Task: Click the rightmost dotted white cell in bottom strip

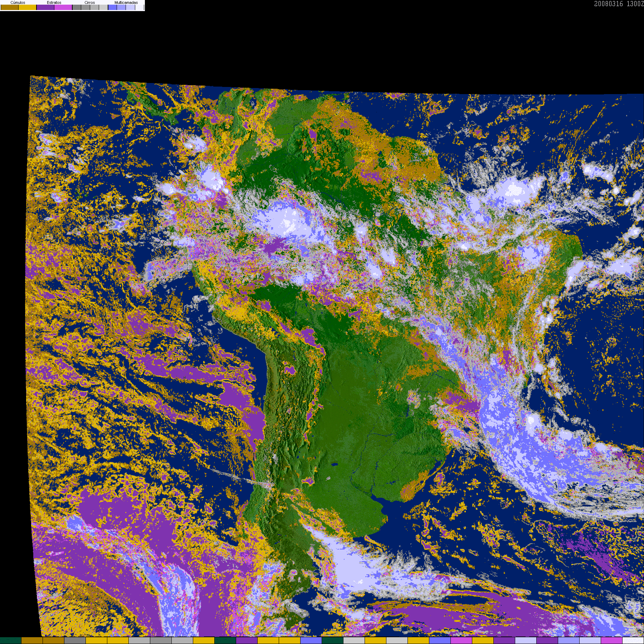Action: [x=633, y=640]
